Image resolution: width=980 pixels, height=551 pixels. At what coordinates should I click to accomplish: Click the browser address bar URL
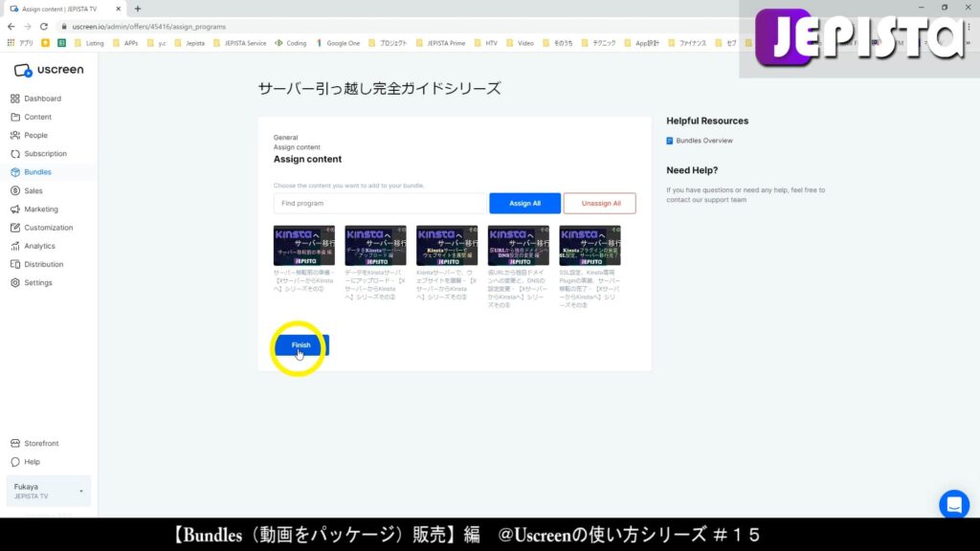click(148, 27)
